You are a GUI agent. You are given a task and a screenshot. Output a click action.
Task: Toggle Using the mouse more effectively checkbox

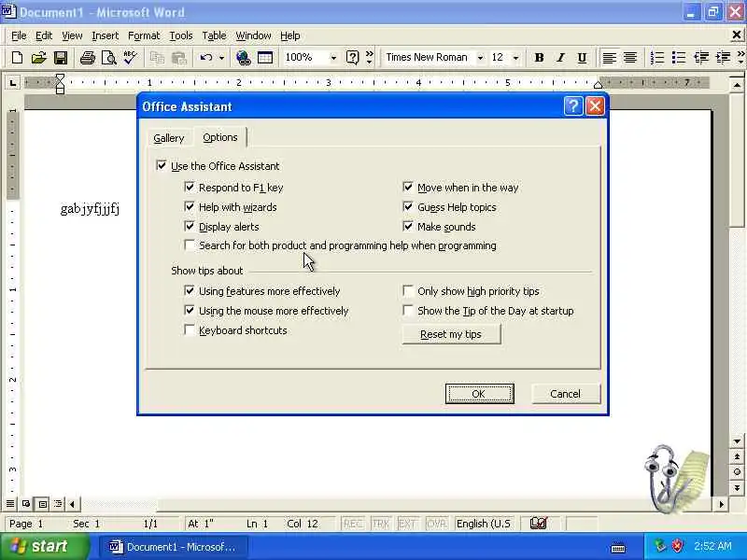(x=190, y=311)
